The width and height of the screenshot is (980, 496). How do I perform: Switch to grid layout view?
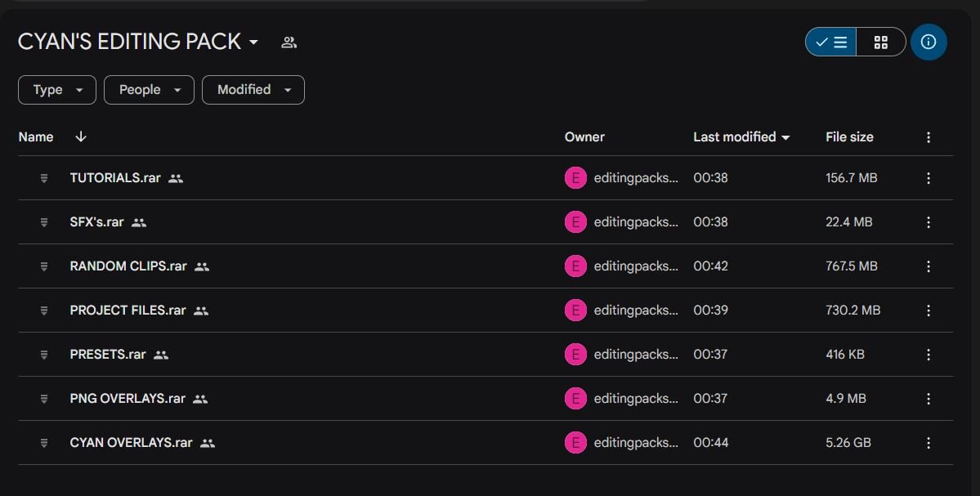coord(880,42)
